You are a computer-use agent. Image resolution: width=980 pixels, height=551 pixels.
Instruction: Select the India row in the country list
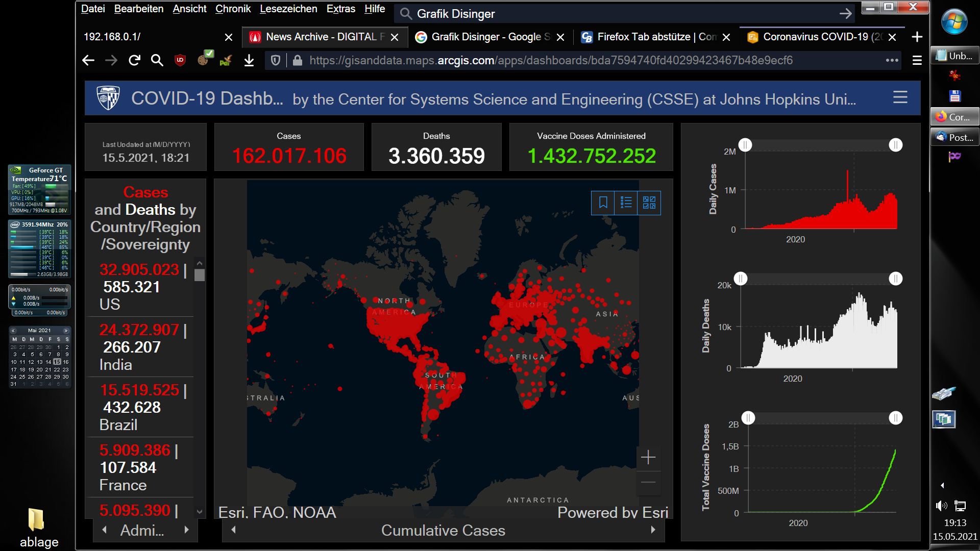pyautogui.click(x=141, y=347)
